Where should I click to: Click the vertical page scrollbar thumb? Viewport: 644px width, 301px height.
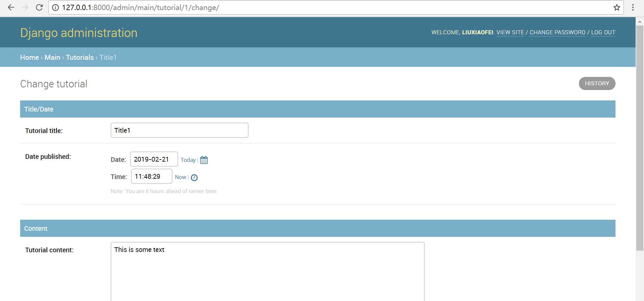(x=640, y=138)
